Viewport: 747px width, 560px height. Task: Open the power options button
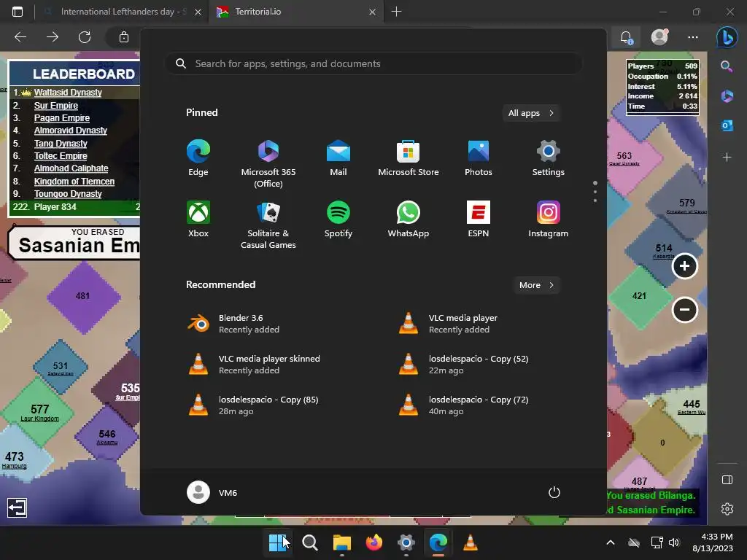[x=554, y=492]
